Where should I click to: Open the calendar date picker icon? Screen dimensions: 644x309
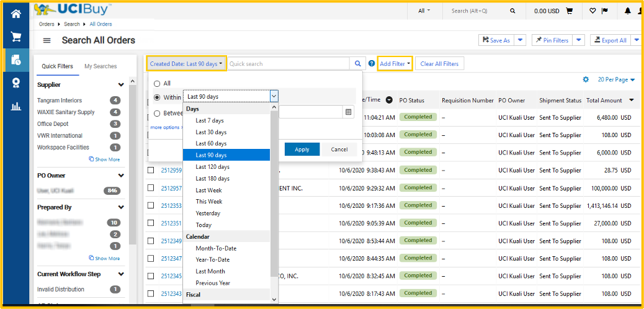click(x=348, y=112)
